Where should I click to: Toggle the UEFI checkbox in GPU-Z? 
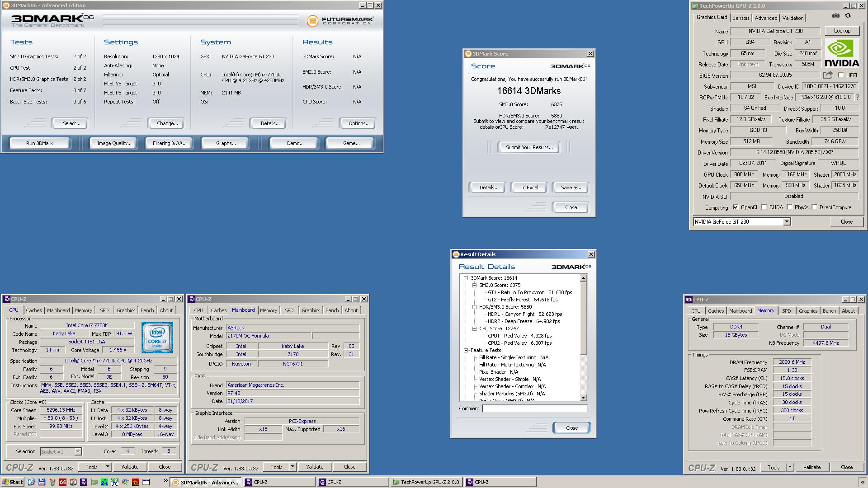pyautogui.click(x=841, y=75)
